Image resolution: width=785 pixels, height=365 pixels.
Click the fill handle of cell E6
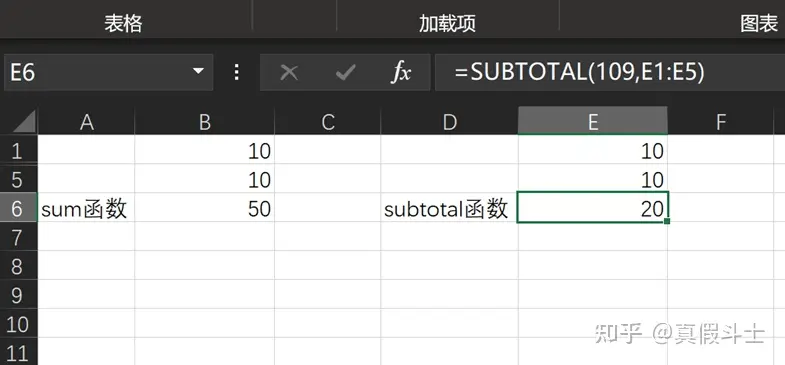(x=667, y=221)
